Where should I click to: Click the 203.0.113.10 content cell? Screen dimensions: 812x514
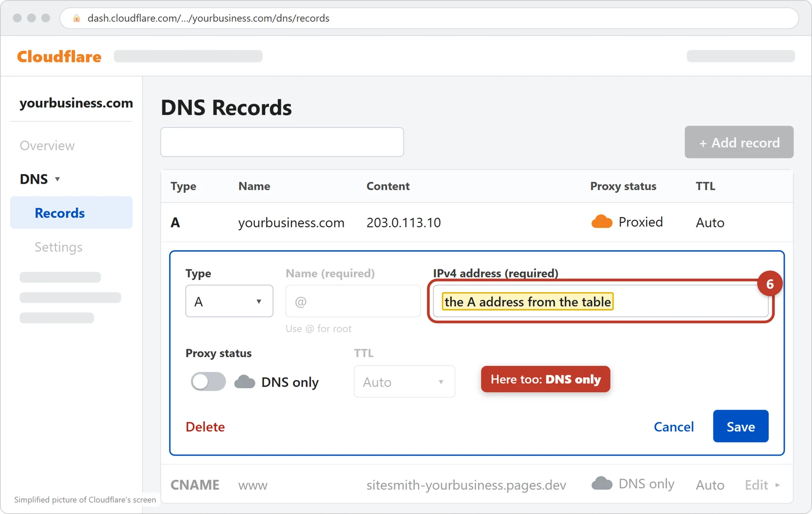pyautogui.click(x=403, y=222)
